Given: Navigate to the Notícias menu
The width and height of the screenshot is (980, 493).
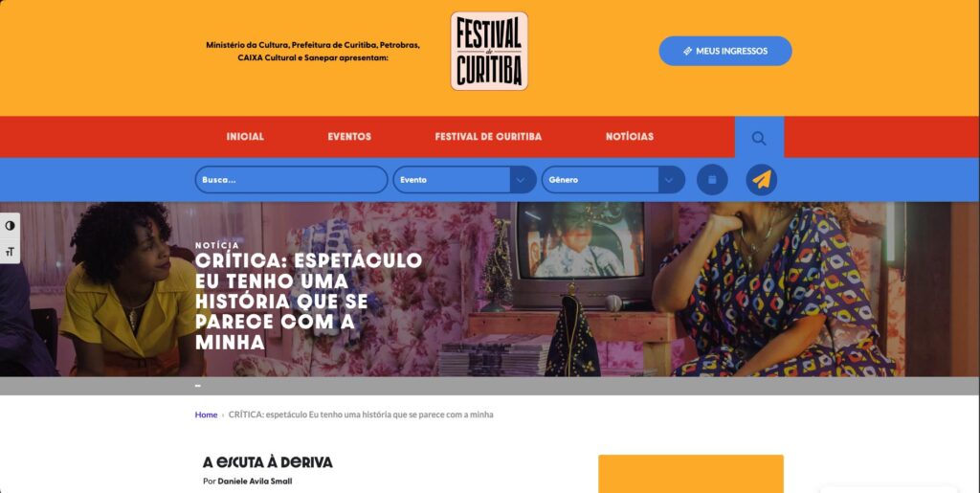Looking at the screenshot, I should pyautogui.click(x=630, y=136).
